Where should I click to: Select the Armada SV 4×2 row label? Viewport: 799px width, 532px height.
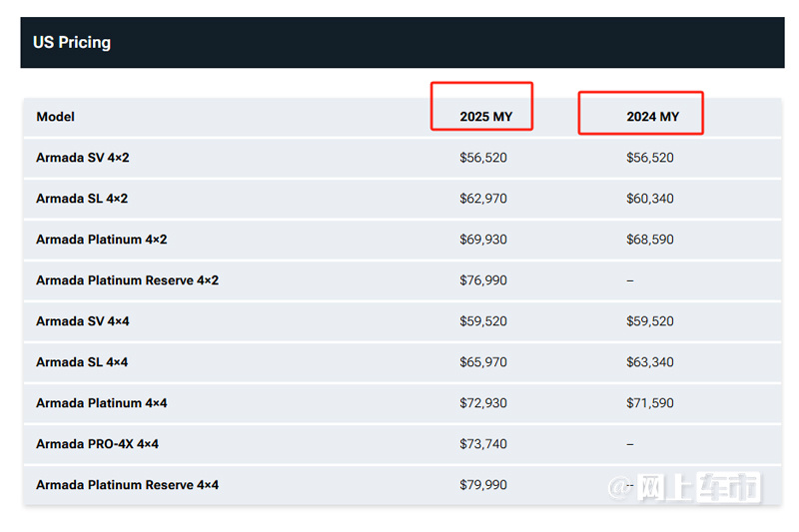tap(83, 158)
